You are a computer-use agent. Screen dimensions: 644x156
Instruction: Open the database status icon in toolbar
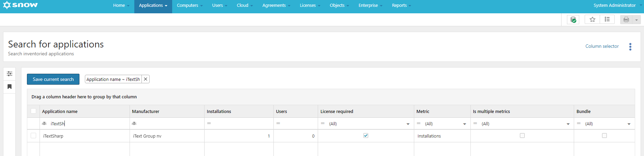tap(573, 19)
